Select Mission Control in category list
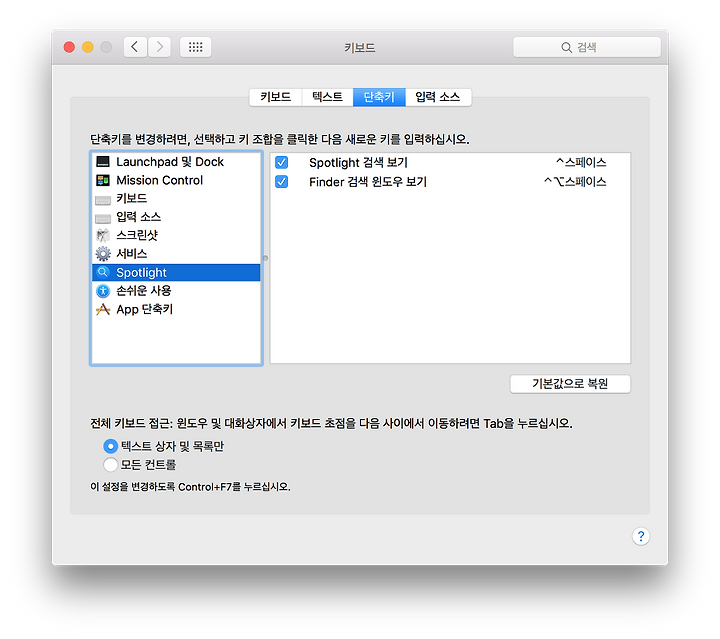Image resolution: width=720 pixels, height=639 pixels. point(176,180)
